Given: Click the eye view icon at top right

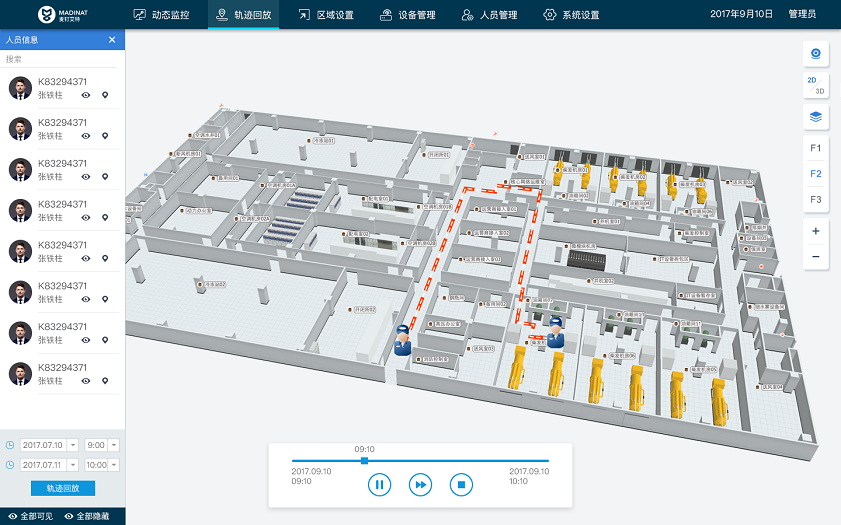Looking at the screenshot, I should click(816, 53).
